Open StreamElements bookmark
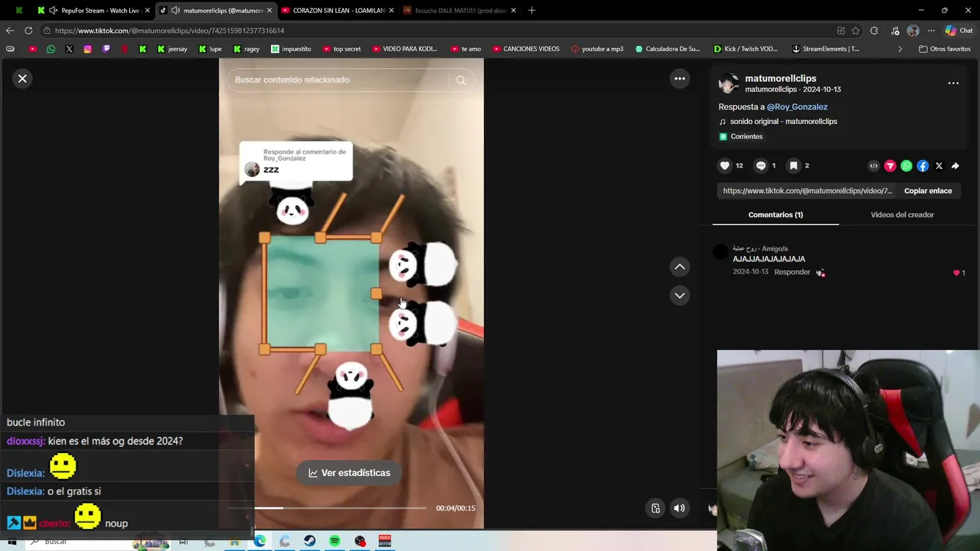The width and height of the screenshot is (980, 551). (x=825, y=49)
